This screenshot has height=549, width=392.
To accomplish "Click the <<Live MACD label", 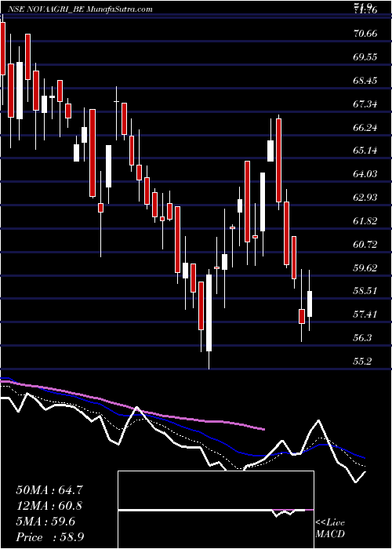I will [330, 529].
